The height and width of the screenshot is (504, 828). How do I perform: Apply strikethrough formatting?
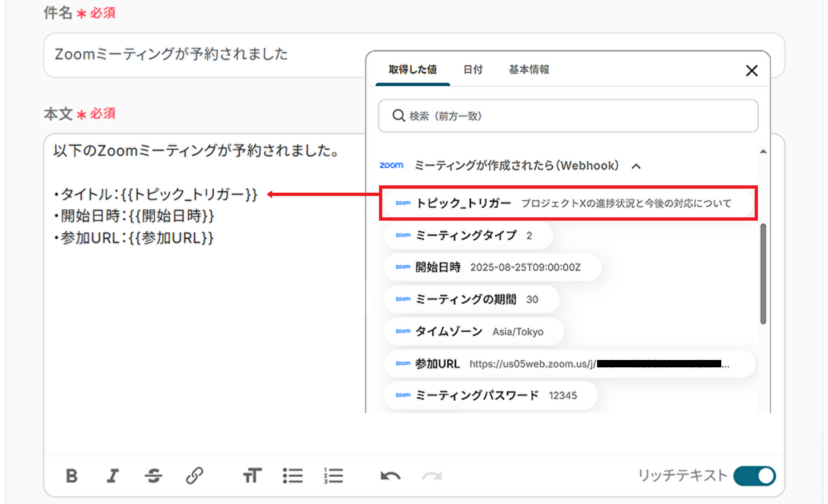[153, 475]
